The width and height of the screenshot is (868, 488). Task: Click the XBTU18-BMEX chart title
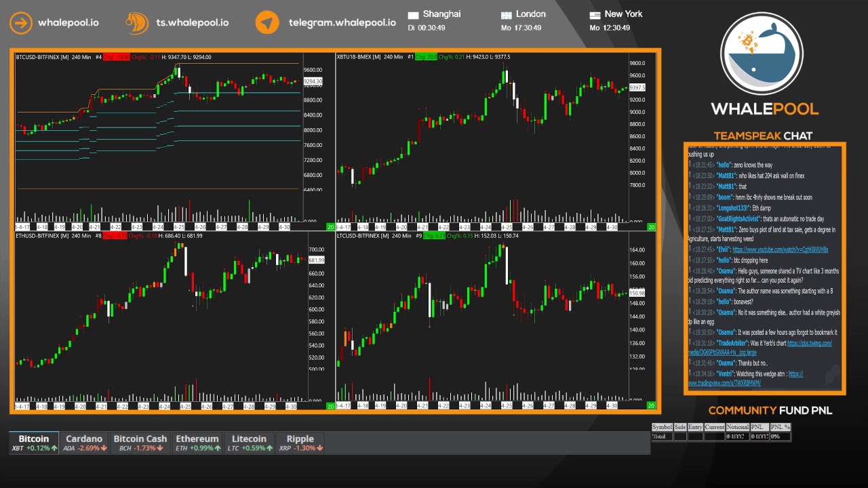pos(358,57)
